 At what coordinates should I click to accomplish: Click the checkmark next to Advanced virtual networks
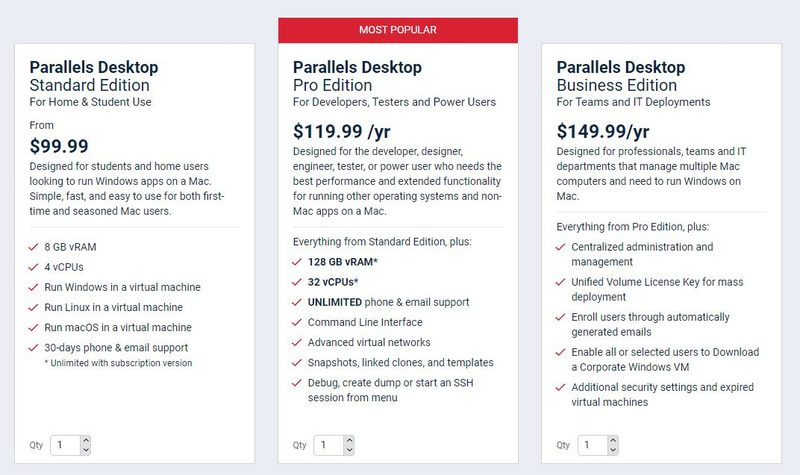pos(298,342)
